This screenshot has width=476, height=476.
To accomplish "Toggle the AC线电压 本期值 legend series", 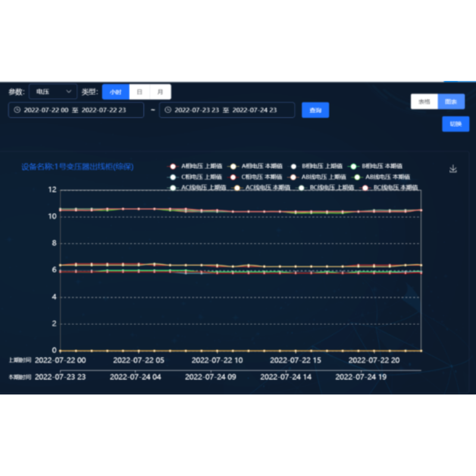I will pos(261,187).
